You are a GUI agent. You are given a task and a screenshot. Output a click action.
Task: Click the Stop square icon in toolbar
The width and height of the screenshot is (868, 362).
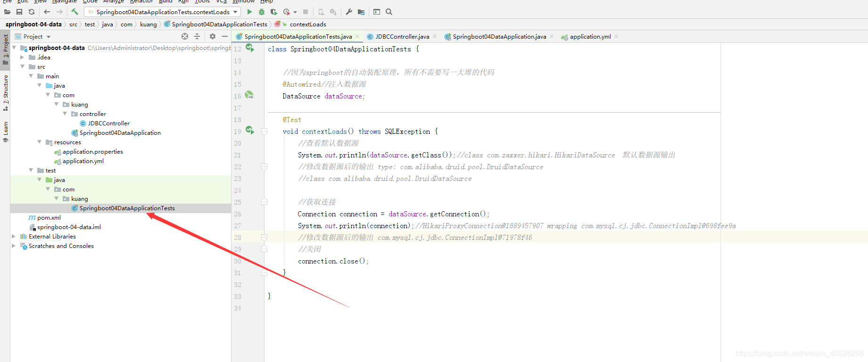tap(306, 12)
